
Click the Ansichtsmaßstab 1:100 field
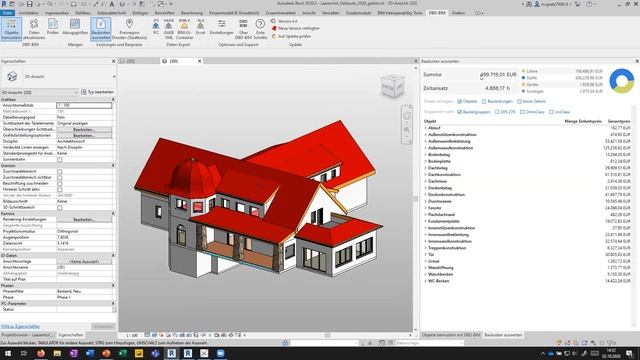[84, 105]
